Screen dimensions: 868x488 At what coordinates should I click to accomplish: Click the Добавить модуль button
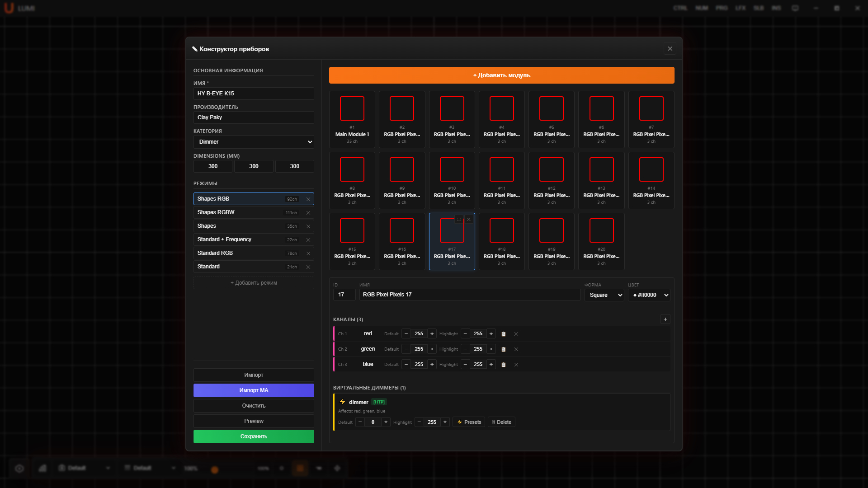click(501, 75)
